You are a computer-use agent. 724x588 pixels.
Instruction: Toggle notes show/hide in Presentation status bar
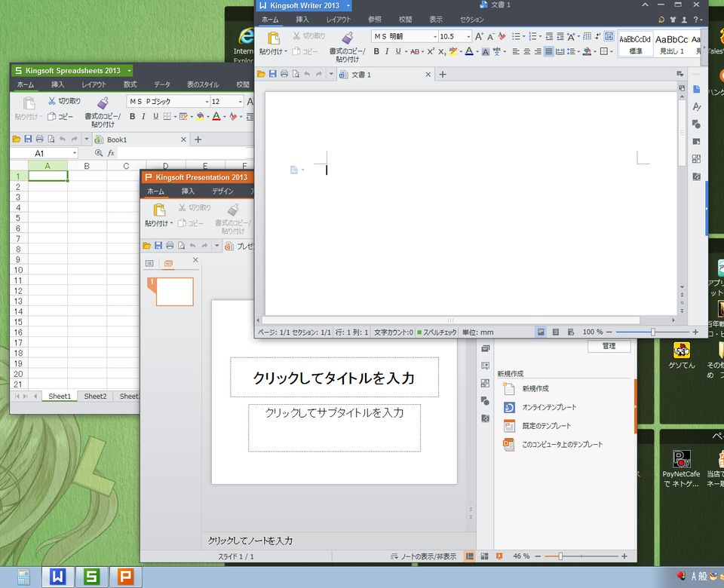pos(423,556)
